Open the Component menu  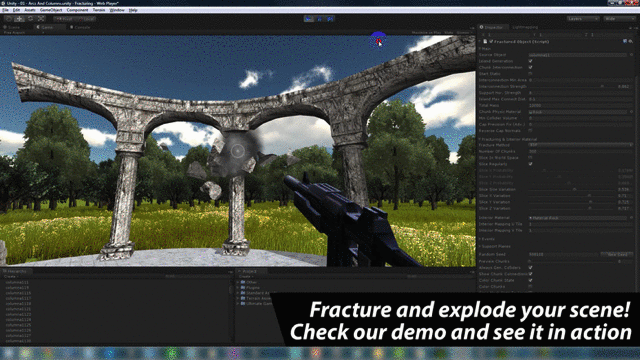pyautogui.click(x=77, y=10)
